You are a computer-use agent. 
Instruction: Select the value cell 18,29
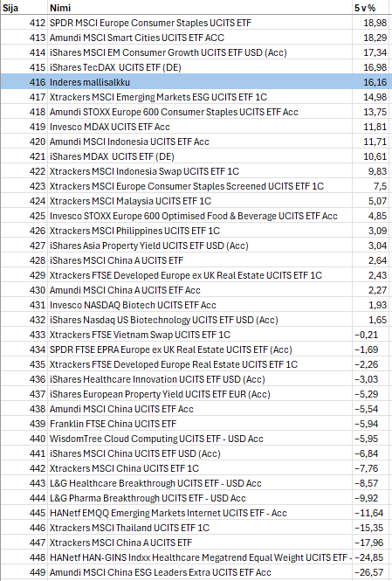pos(370,38)
